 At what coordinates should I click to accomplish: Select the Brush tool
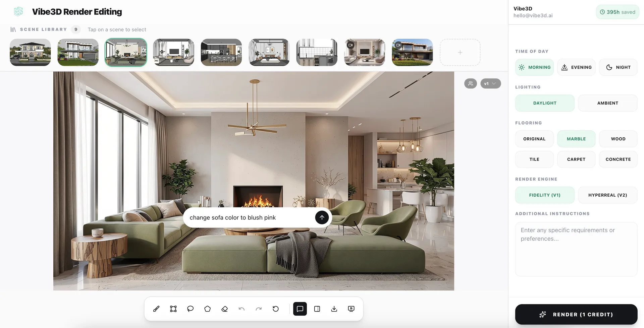click(x=156, y=309)
